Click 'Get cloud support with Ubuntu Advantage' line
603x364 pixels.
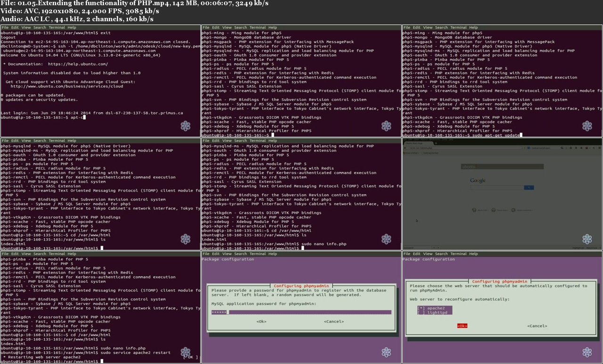coord(70,82)
